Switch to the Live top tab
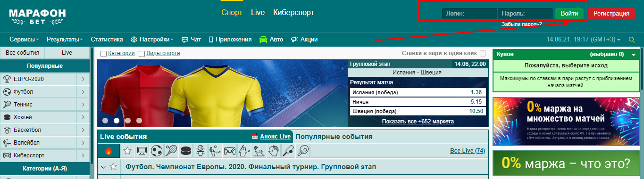 (x=258, y=13)
